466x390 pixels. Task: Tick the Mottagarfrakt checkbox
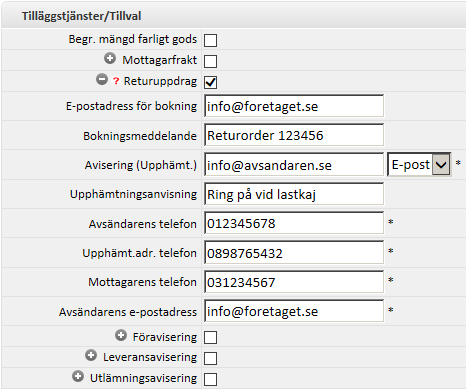210,61
